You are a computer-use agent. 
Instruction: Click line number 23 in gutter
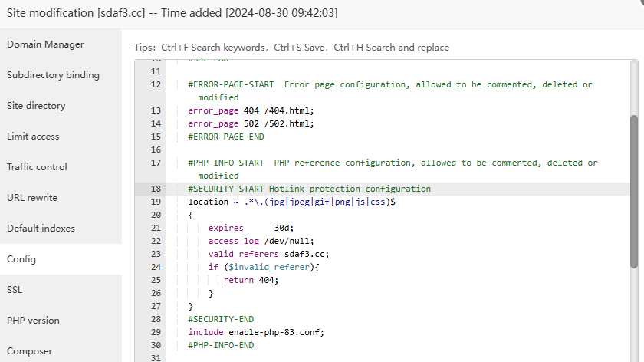[156, 255]
